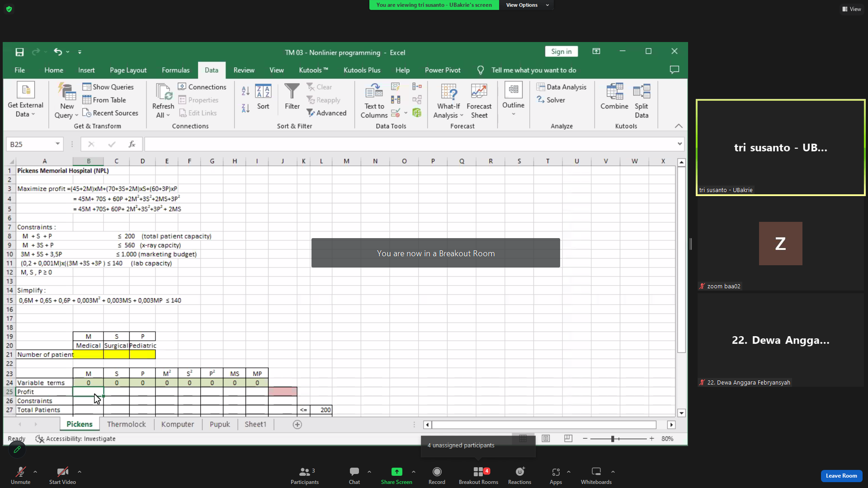Click the Undo arrow icon
Viewport: 868px width, 488px height.
(58, 52)
